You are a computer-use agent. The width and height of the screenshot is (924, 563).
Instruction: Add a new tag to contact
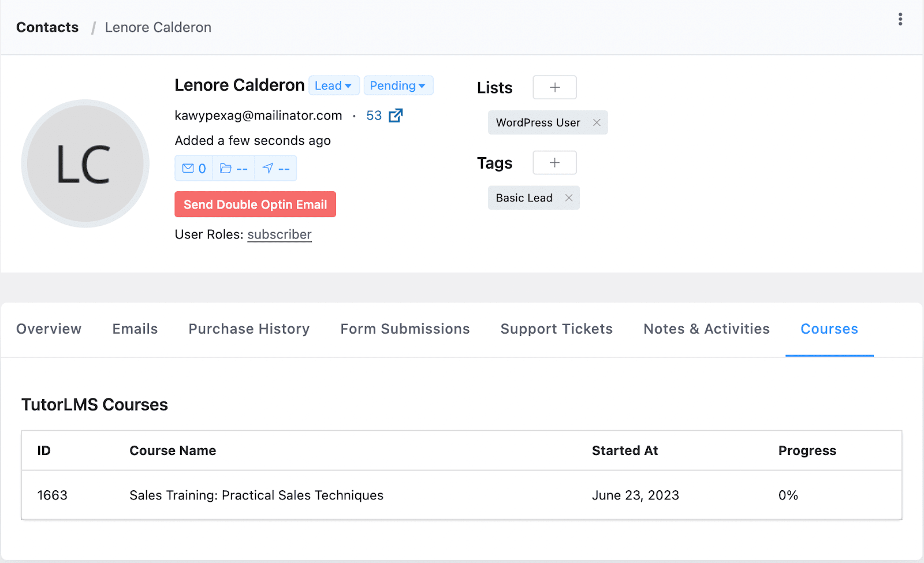[x=554, y=163]
